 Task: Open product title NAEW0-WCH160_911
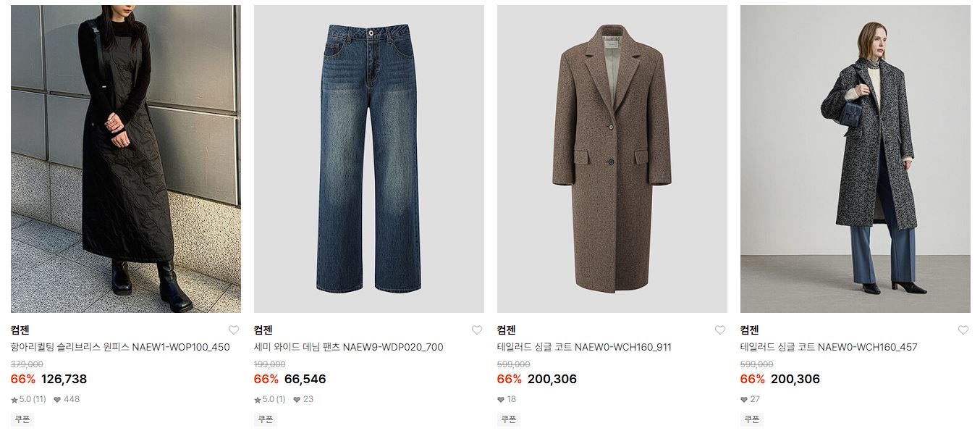tap(584, 347)
